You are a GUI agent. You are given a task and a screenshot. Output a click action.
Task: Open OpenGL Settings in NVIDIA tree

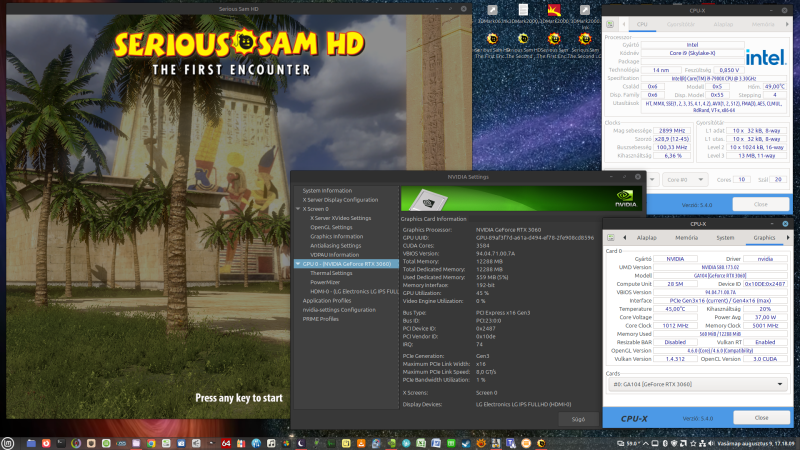point(331,228)
